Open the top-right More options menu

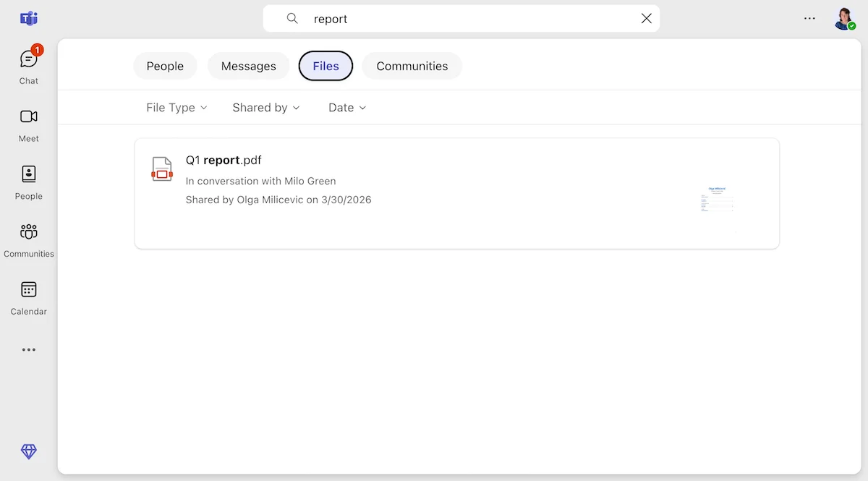click(x=809, y=18)
